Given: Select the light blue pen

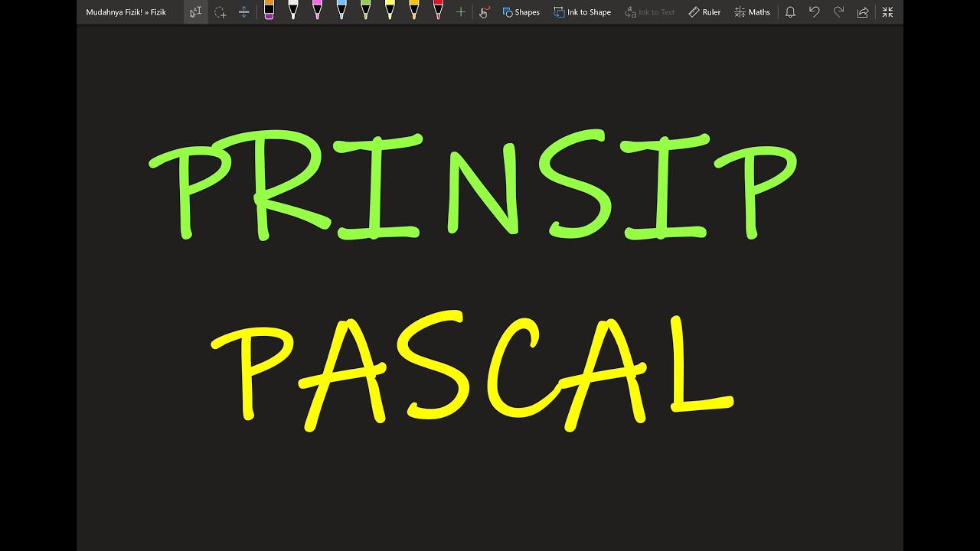Looking at the screenshot, I should (x=341, y=11).
